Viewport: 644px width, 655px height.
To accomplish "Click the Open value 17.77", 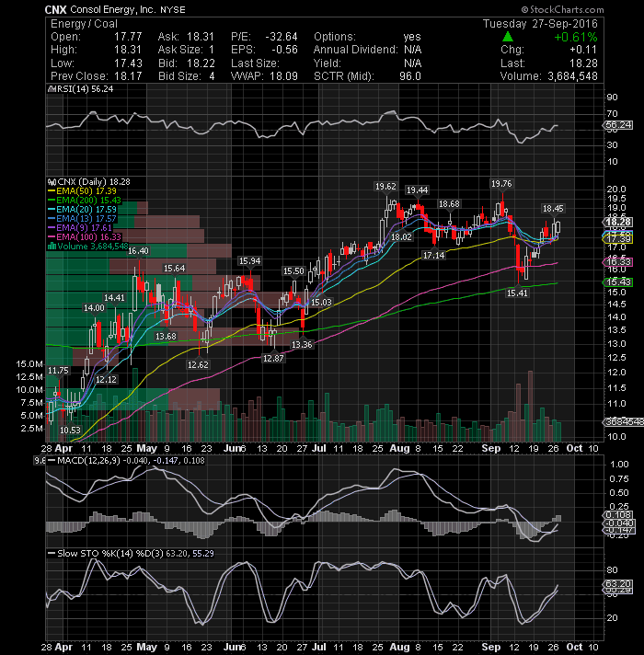I will [128, 37].
